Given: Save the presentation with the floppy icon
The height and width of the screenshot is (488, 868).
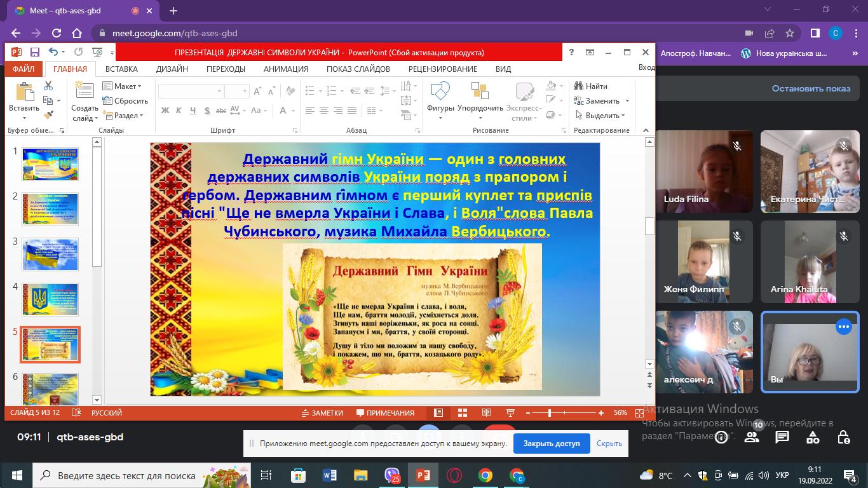Looking at the screenshot, I should click(34, 52).
